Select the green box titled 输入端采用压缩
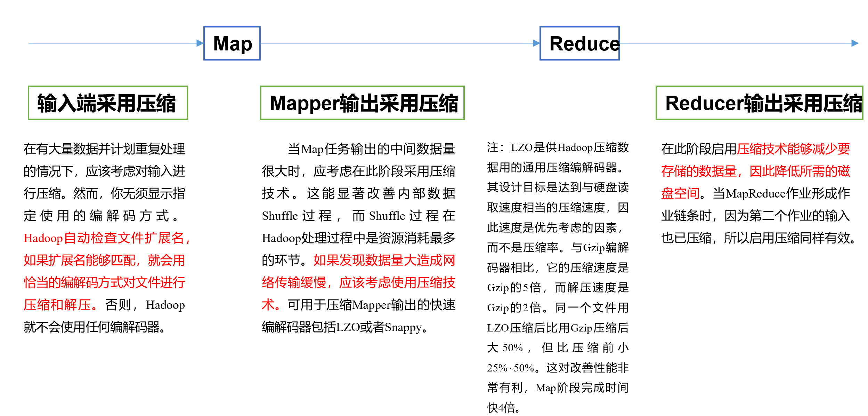The width and height of the screenshot is (868, 416). [x=108, y=103]
